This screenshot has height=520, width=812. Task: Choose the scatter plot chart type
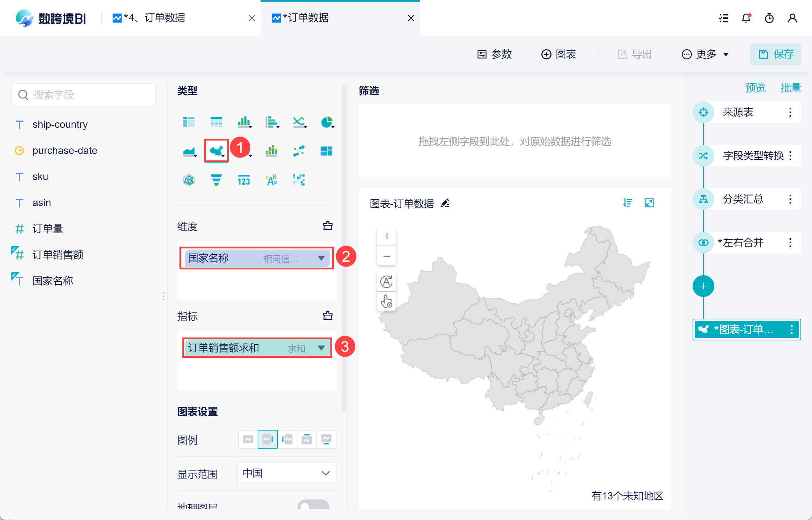[x=299, y=151]
